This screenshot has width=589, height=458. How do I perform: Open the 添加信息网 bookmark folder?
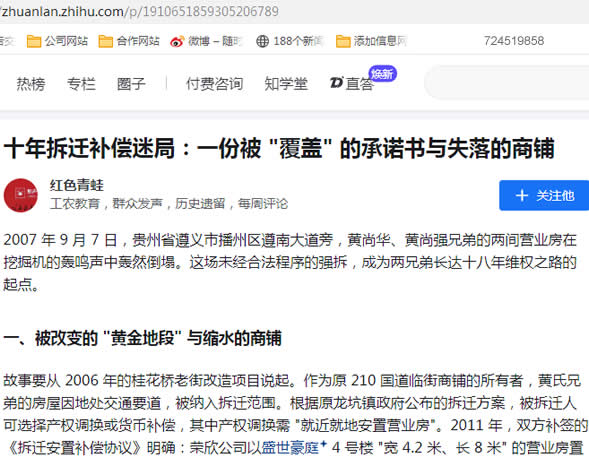(x=371, y=41)
